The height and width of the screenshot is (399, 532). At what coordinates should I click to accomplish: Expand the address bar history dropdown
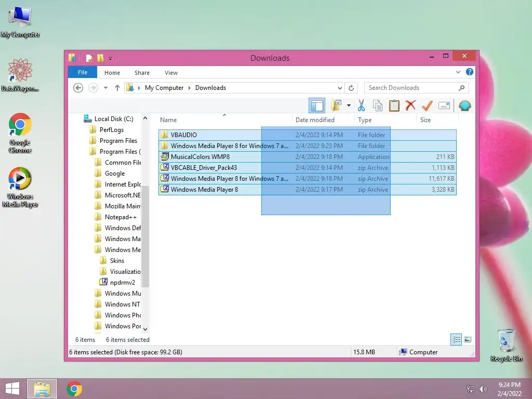(340, 88)
